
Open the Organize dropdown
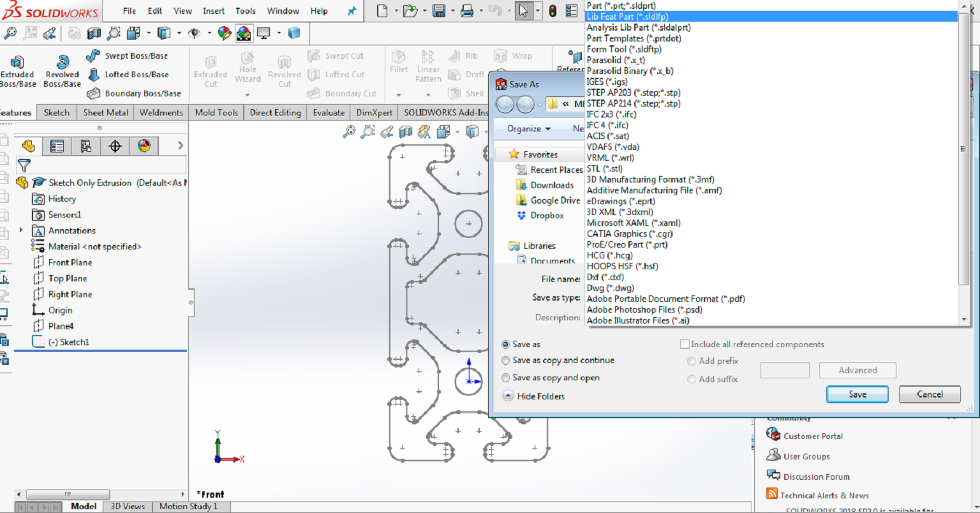click(x=529, y=129)
